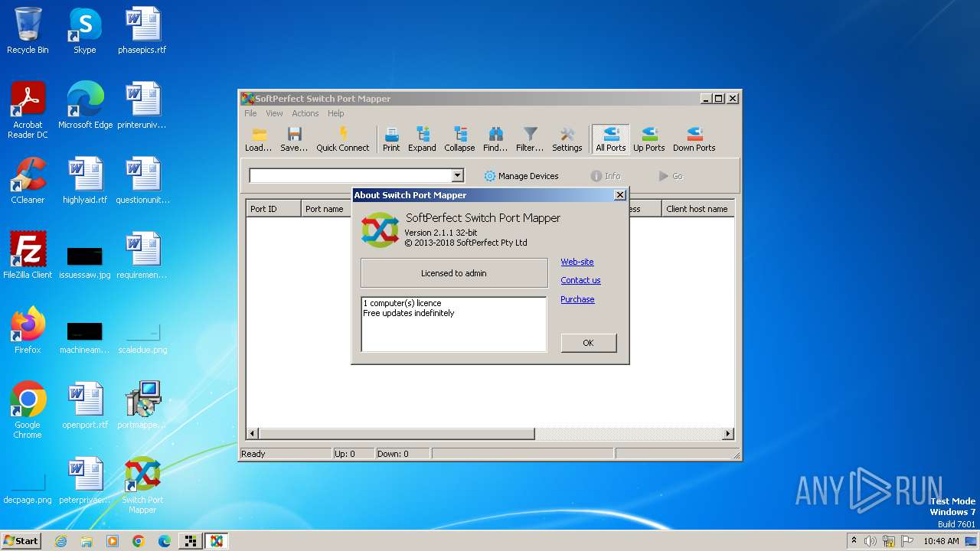Click the Client host name column header

tap(697, 209)
